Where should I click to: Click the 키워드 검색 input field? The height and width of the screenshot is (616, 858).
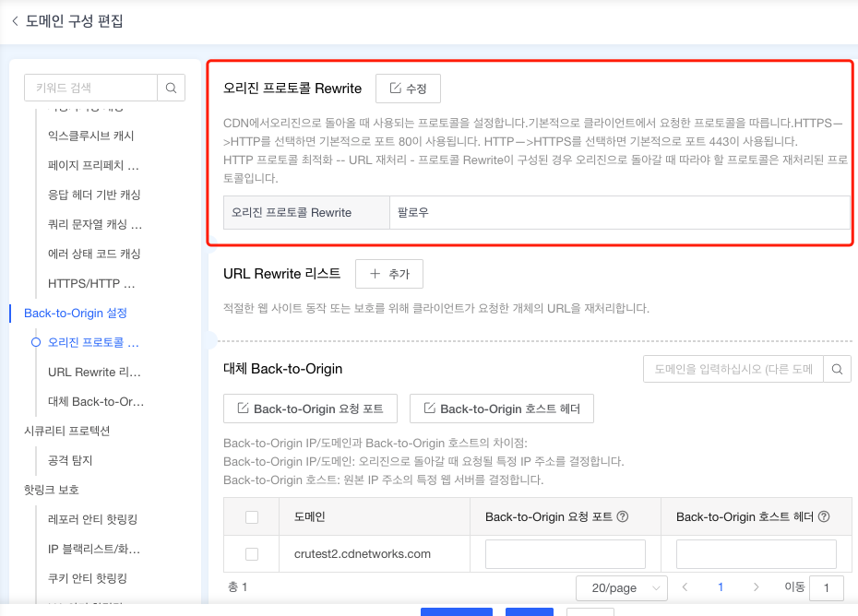(x=90, y=88)
